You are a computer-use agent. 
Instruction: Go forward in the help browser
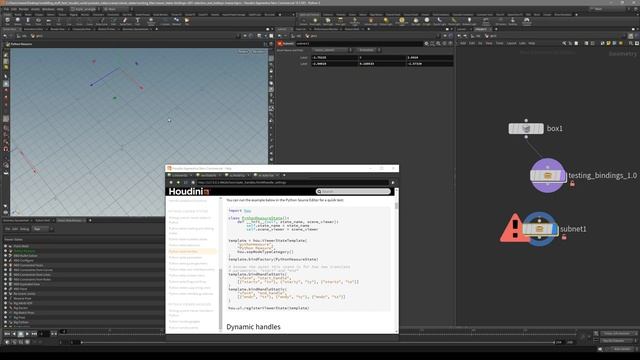178,182
